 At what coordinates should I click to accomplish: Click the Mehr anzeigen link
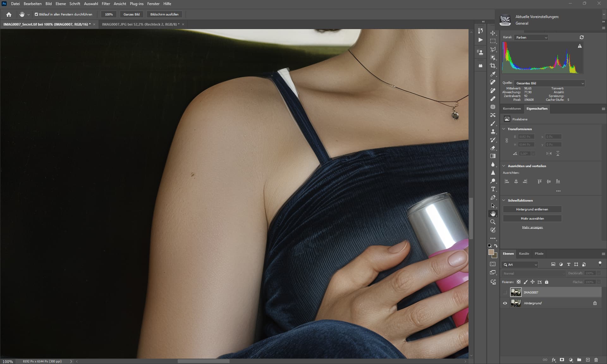[x=532, y=227]
